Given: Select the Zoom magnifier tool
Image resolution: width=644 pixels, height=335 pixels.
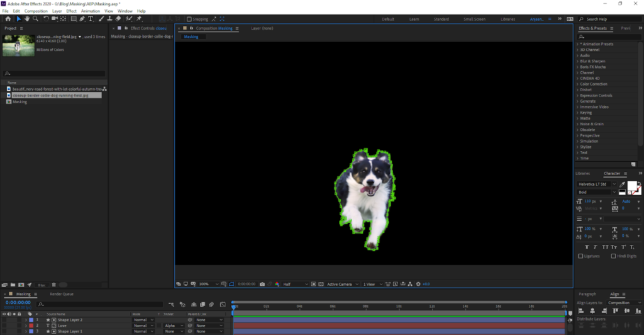Looking at the screenshot, I should 35,19.
